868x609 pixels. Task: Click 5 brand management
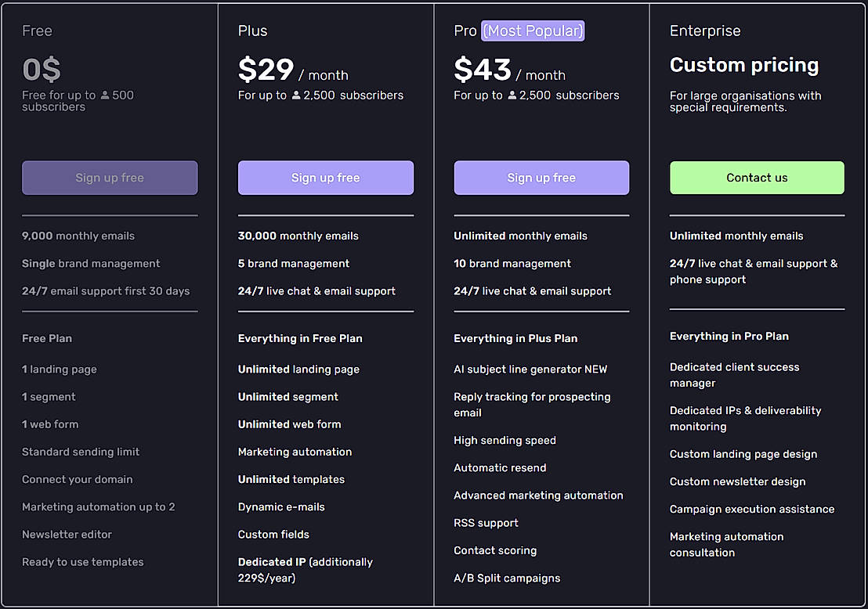tap(294, 263)
